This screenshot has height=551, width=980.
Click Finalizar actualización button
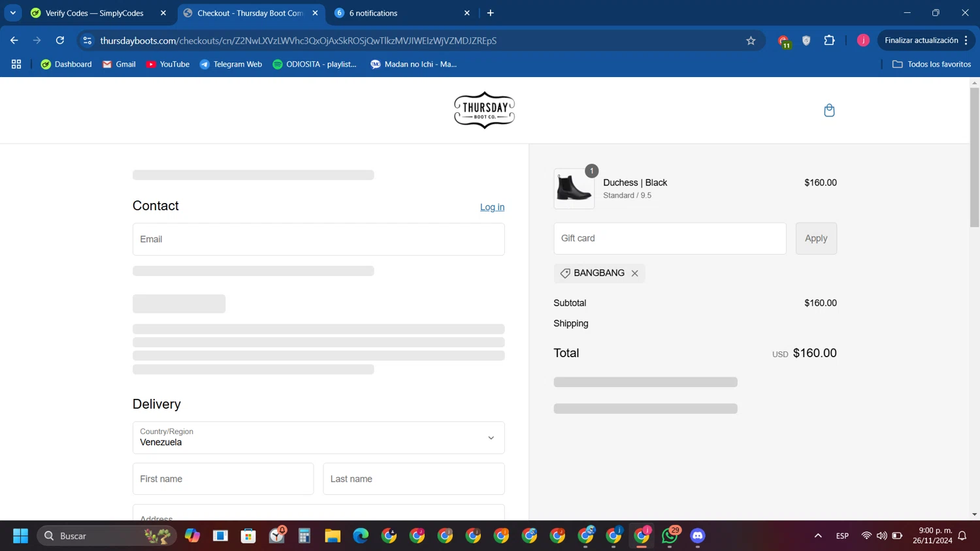point(926,40)
